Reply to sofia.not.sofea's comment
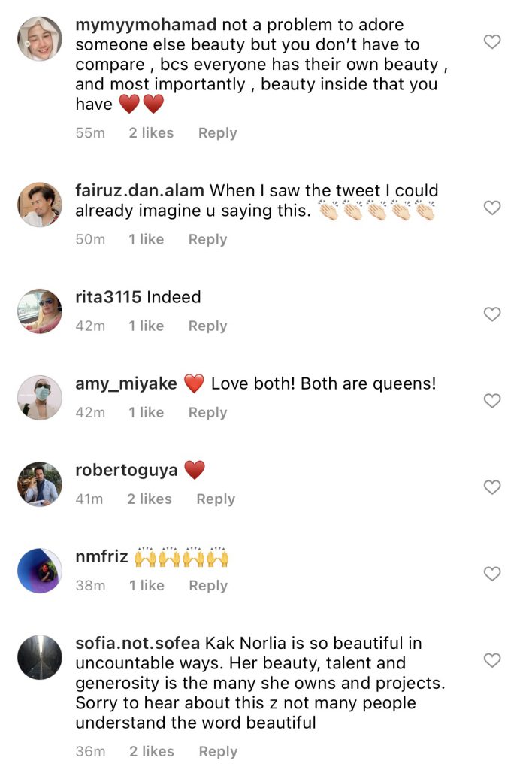The width and height of the screenshot is (532, 770). (x=218, y=752)
